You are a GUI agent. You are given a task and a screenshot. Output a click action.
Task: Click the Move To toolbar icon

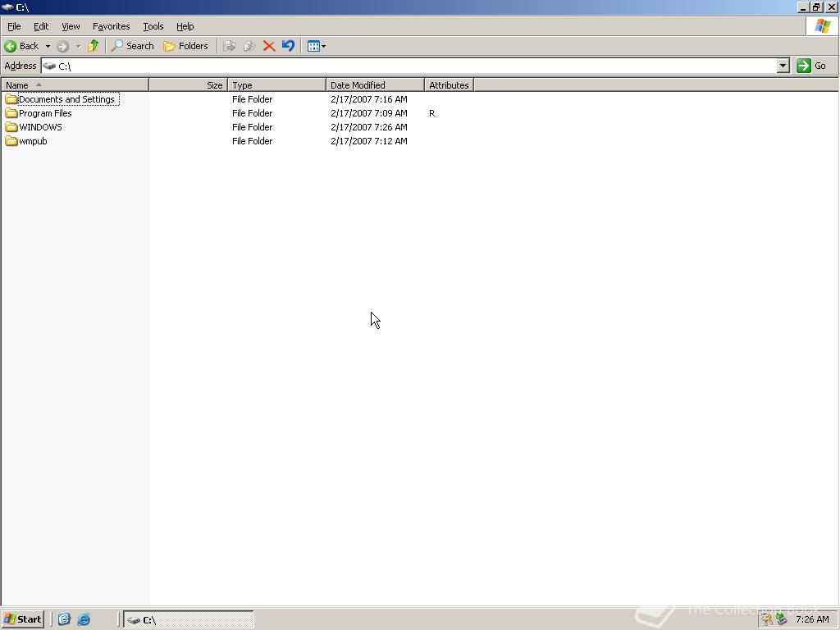tap(230, 46)
